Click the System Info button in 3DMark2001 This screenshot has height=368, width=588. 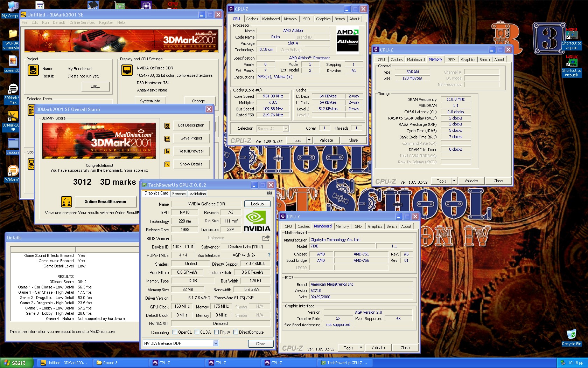pyautogui.click(x=150, y=101)
